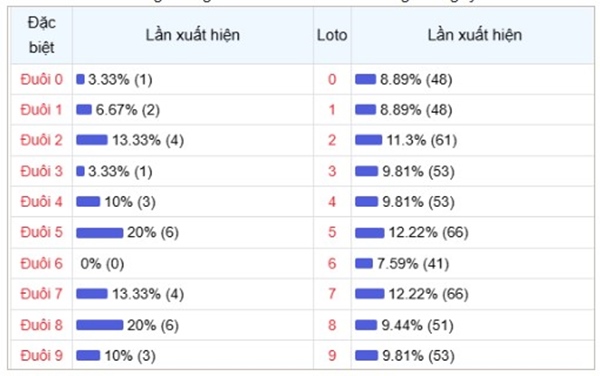This screenshot has height=376, width=600.
Task: Click Loto number 2 in red
Action: point(332,140)
